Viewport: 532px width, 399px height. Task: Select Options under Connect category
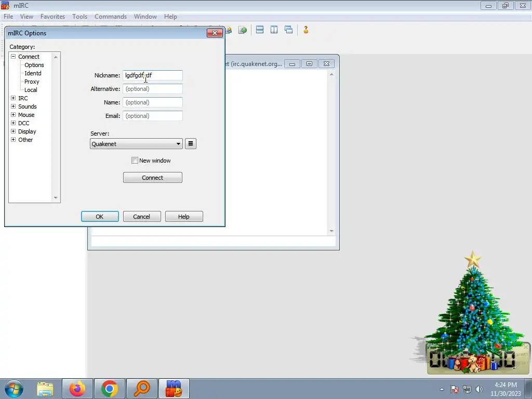(34, 65)
